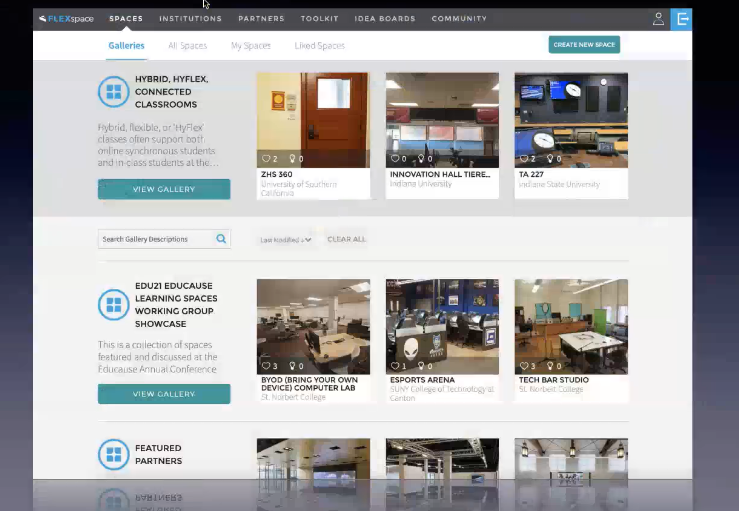Image resolution: width=739 pixels, height=511 pixels.
Task: Like the BYOD Computer Lab heart icon
Action: [x=266, y=366]
